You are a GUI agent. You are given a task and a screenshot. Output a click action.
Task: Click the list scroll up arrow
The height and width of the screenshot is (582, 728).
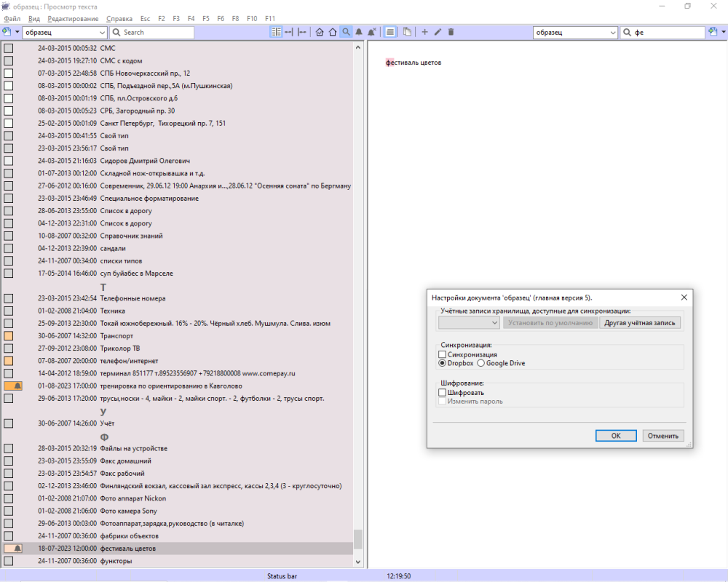coord(357,47)
